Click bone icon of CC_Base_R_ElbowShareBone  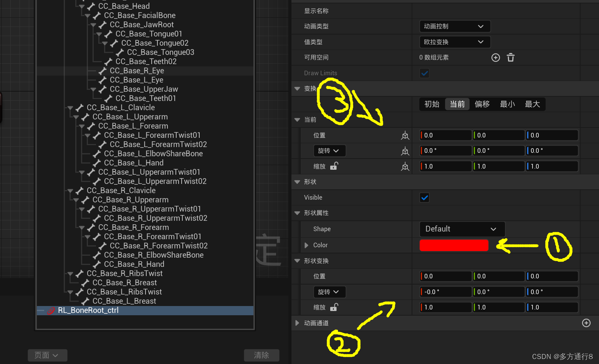[x=97, y=255]
